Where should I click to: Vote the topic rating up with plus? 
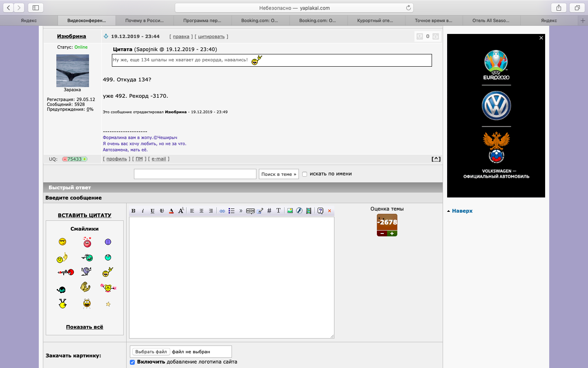(392, 233)
